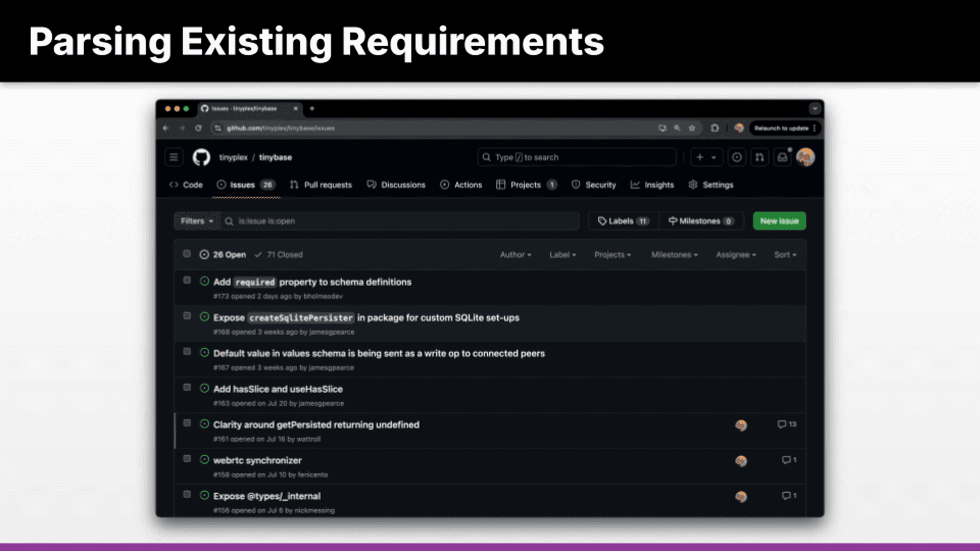Bookmark the page with the star icon

[x=692, y=128]
